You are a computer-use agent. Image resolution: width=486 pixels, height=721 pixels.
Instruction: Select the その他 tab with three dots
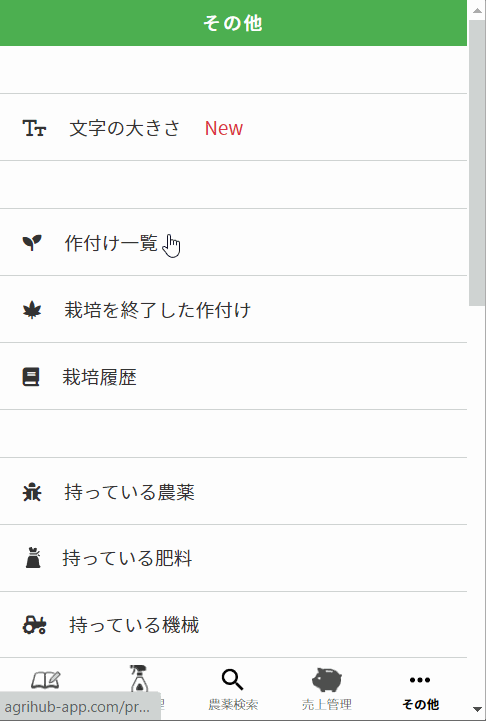pos(420,689)
